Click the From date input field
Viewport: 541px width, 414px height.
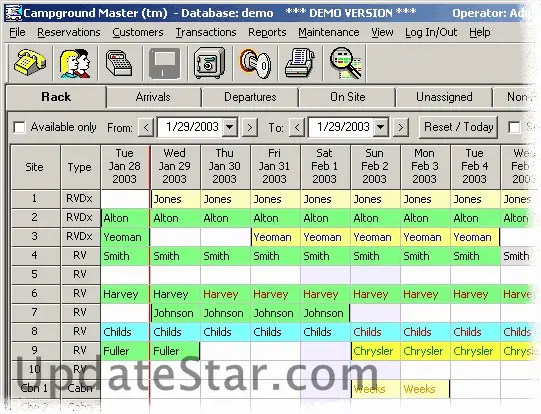pos(190,127)
